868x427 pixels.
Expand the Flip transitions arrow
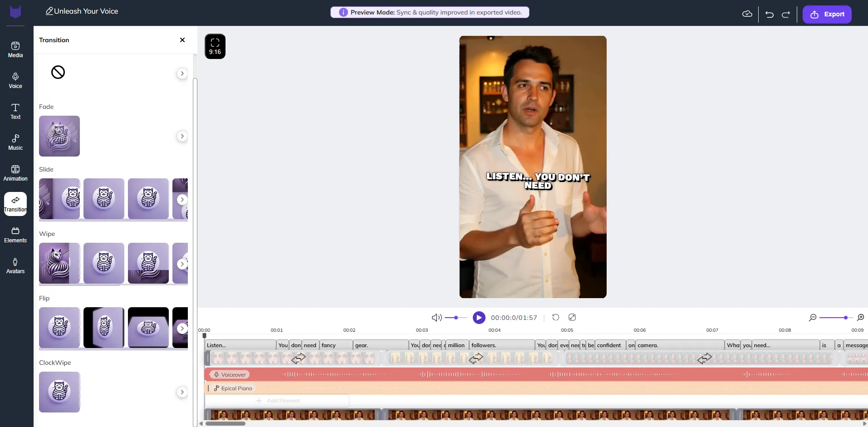point(182,329)
